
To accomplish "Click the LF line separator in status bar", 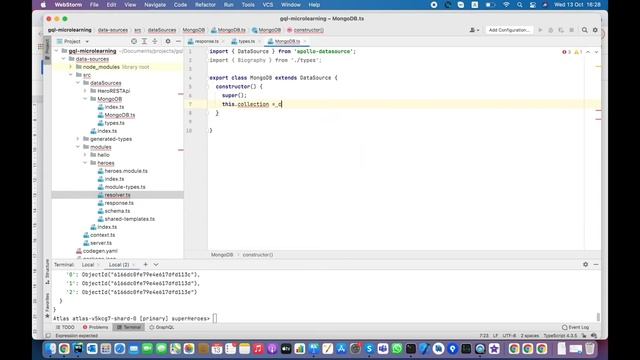I will pyautogui.click(x=495, y=336).
